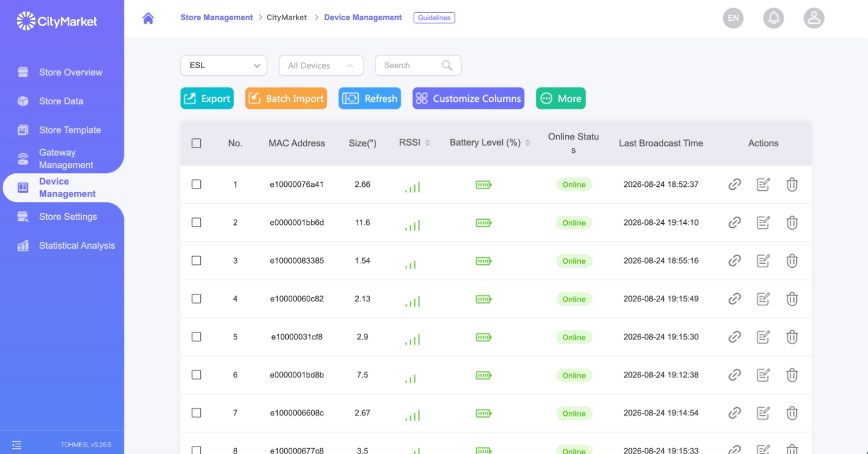Viewport: 868px width, 454px height.
Task: Delete device e0000001bd8b
Action: pyautogui.click(x=792, y=375)
